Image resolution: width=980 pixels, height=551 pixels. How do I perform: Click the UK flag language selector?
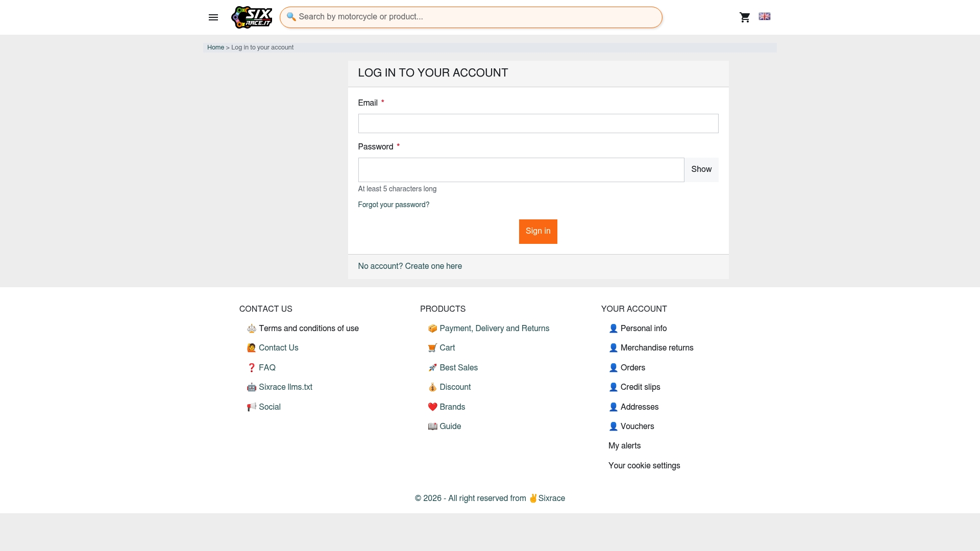765,16
